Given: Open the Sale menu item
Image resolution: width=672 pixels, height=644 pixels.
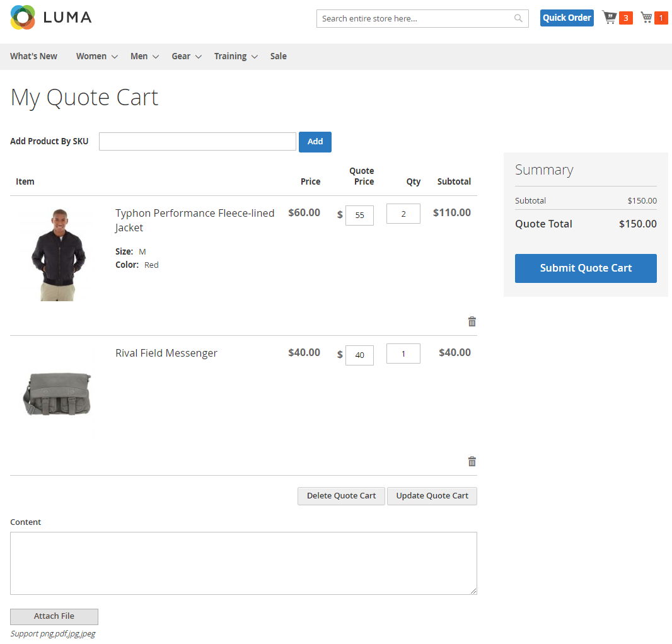Looking at the screenshot, I should pyautogui.click(x=278, y=56).
